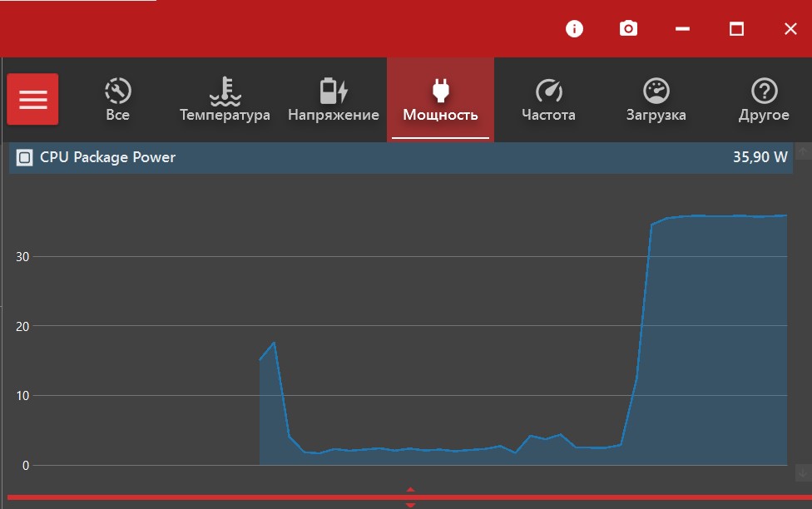Click the 35,90 W power value
This screenshot has width=812, height=509.
[x=760, y=157]
